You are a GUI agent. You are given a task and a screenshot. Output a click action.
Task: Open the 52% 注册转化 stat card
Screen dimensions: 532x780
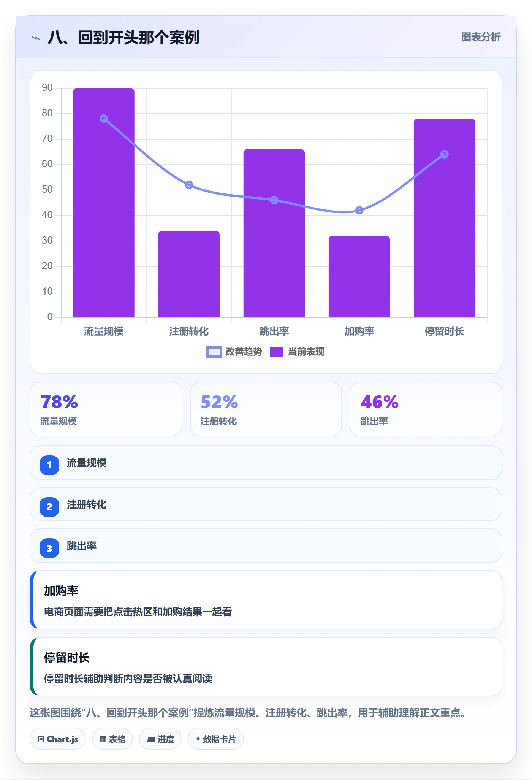266,409
